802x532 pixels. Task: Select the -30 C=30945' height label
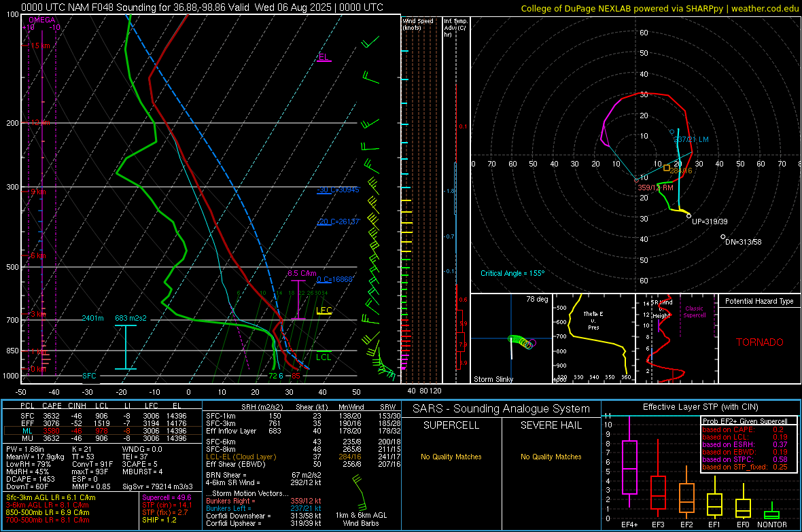tap(338, 190)
